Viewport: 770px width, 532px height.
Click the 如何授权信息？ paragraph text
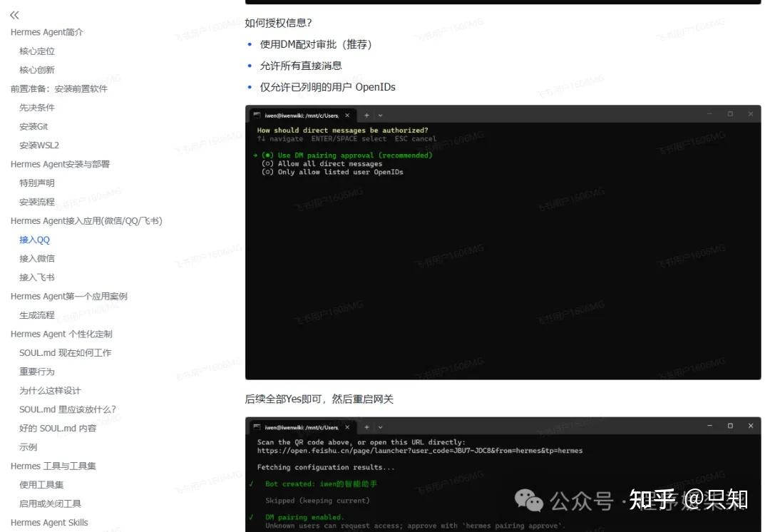(x=278, y=23)
